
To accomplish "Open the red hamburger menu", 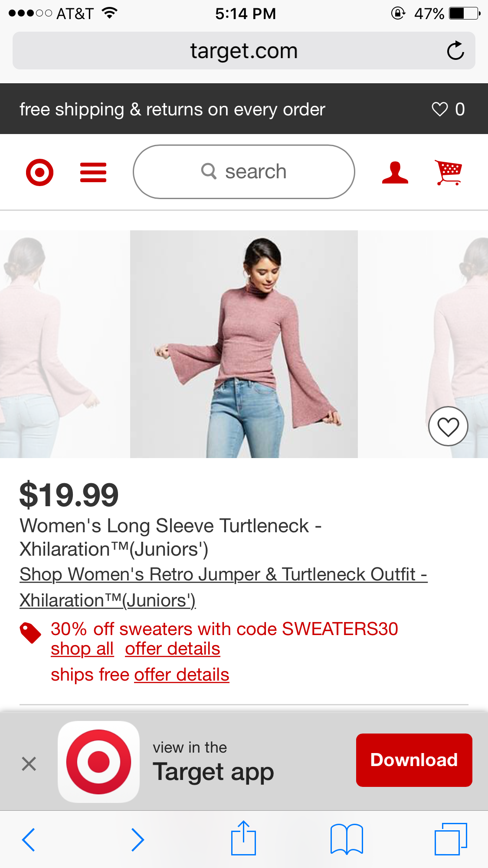I will (x=93, y=172).
